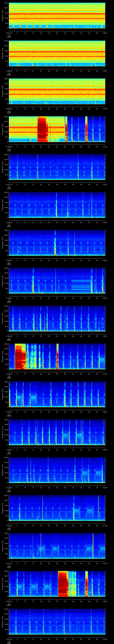Select the 54:00 end-of-axis time label

105,639
